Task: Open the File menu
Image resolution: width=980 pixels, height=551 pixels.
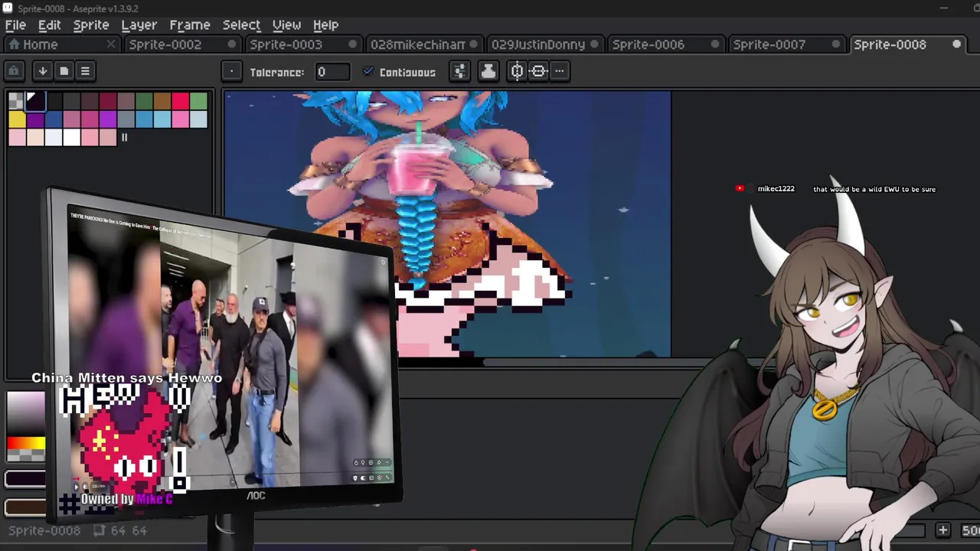Action: coord(15,24)
